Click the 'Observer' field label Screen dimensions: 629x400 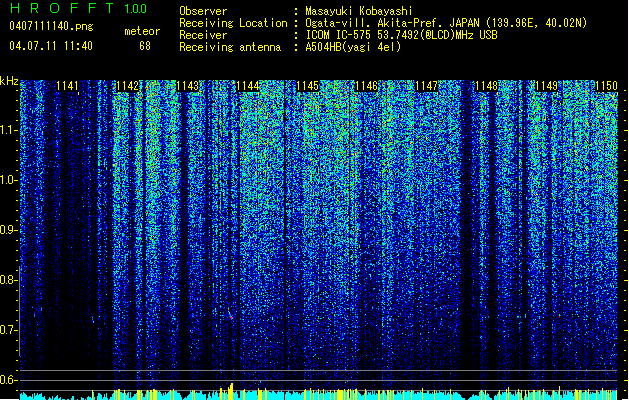click(203, 11)
